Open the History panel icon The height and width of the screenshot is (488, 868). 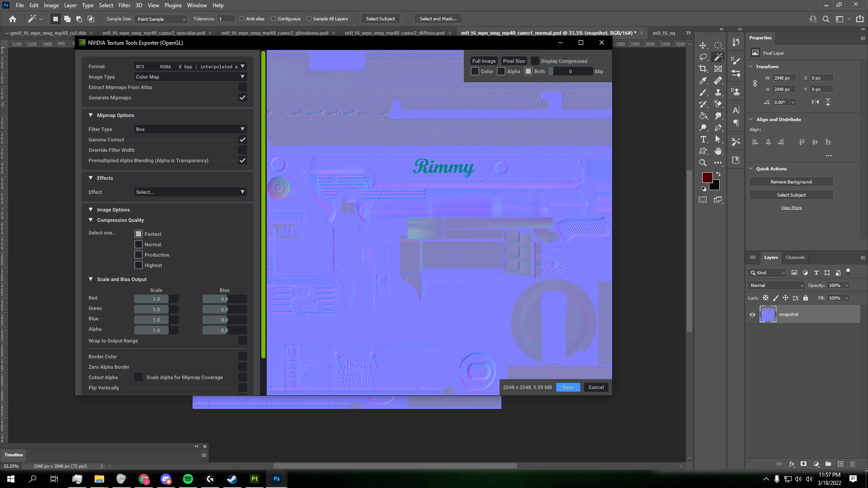pyautogui.click(x=736, y=42)
